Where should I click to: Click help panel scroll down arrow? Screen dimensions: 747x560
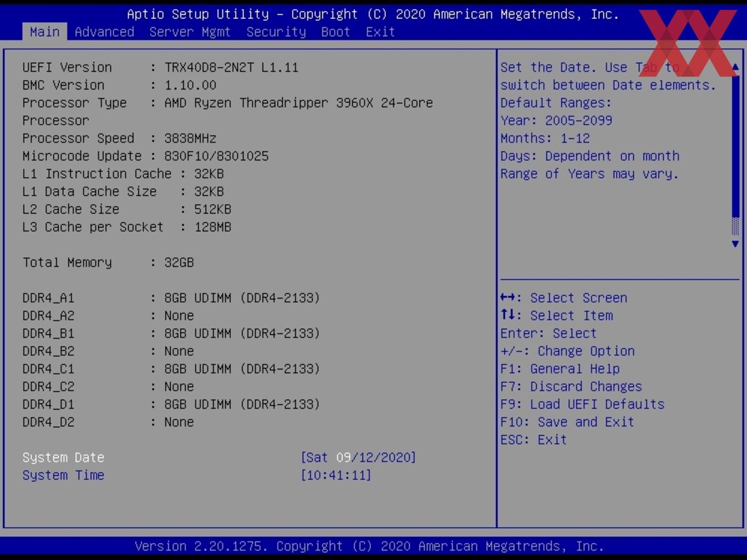[735, 244]
